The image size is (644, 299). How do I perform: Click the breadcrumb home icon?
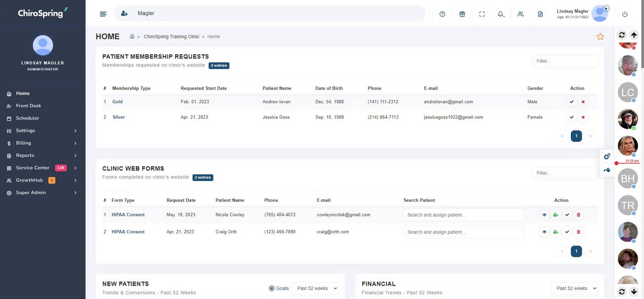tap(132, 37)
